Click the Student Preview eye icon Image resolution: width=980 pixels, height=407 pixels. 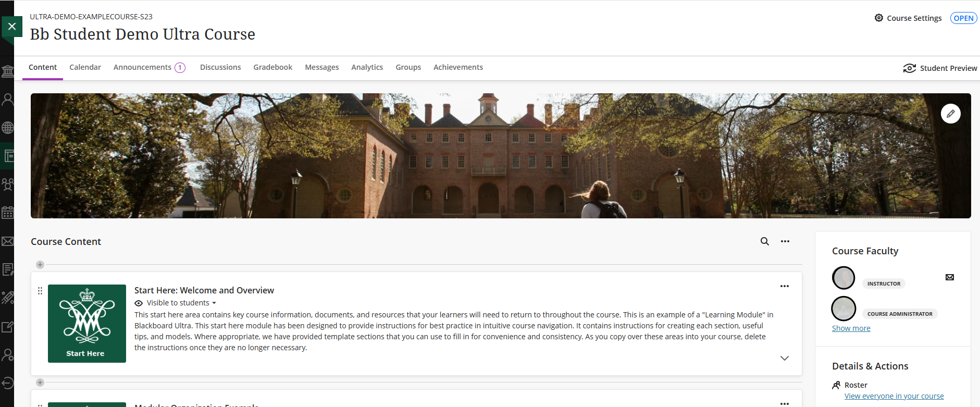(910, 68)
